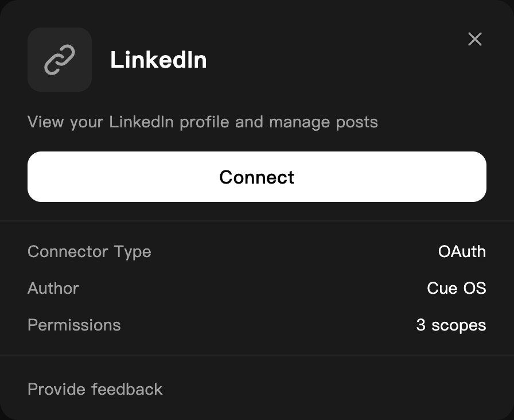The width and height of the screenshot is (514, 420).
Task: Open Cue OS author details
Action: pos(456,288)
